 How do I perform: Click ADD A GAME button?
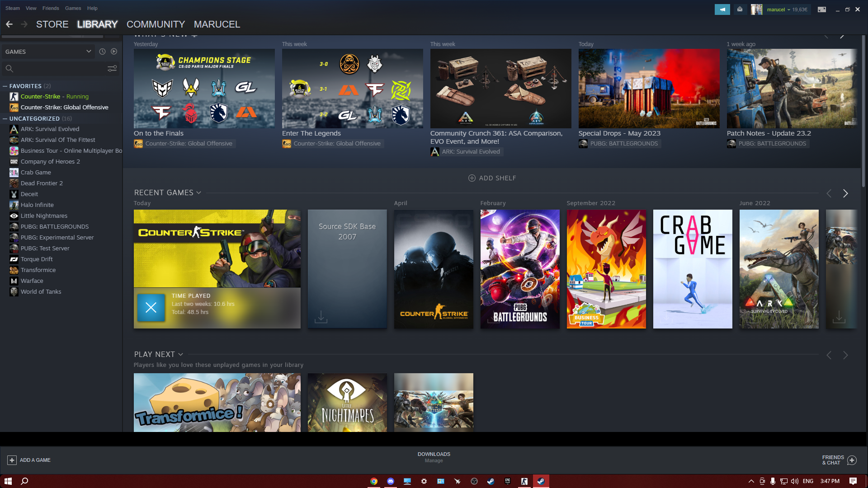pyautogui.click(x=29, y=460)
